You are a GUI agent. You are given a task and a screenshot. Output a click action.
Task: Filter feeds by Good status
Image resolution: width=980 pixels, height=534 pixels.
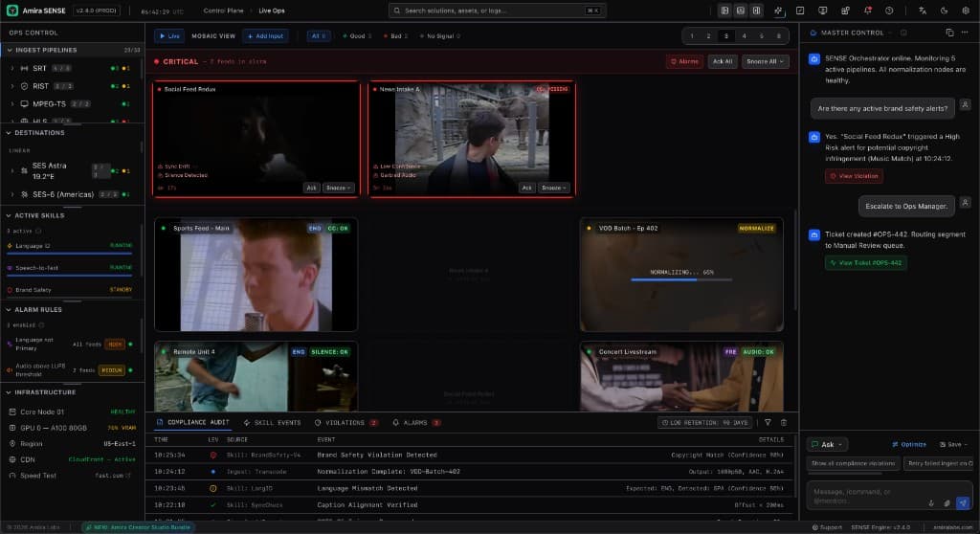point(357,36)
